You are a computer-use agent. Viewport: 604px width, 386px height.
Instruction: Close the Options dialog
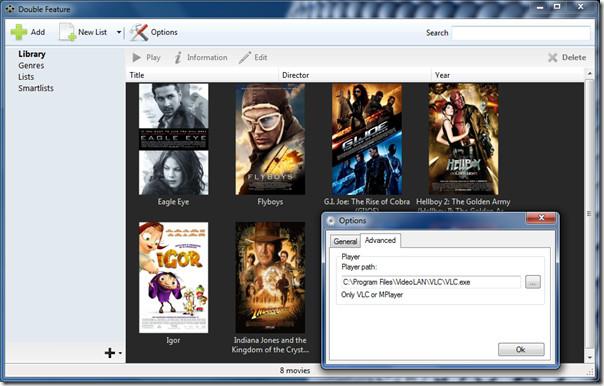tap(541, 218)
